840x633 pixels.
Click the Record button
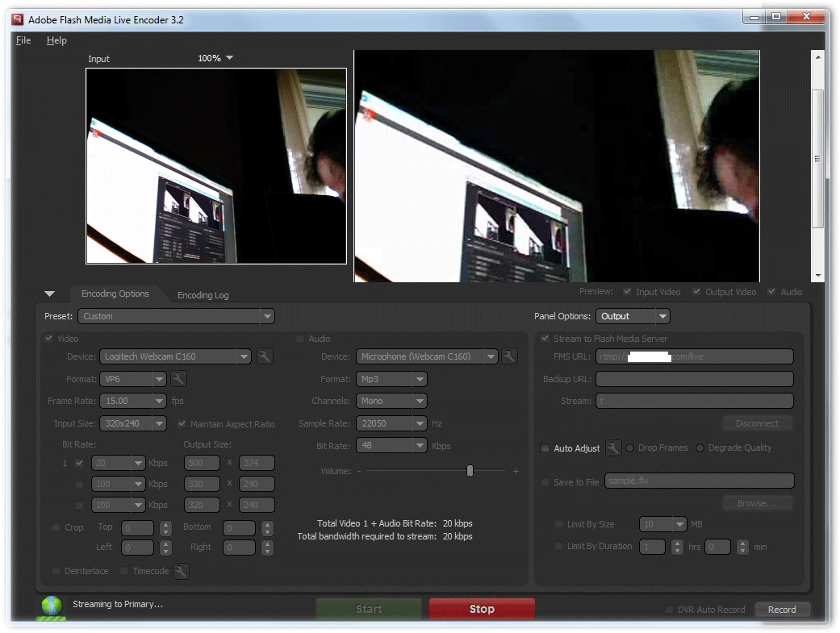coord(782,610)
